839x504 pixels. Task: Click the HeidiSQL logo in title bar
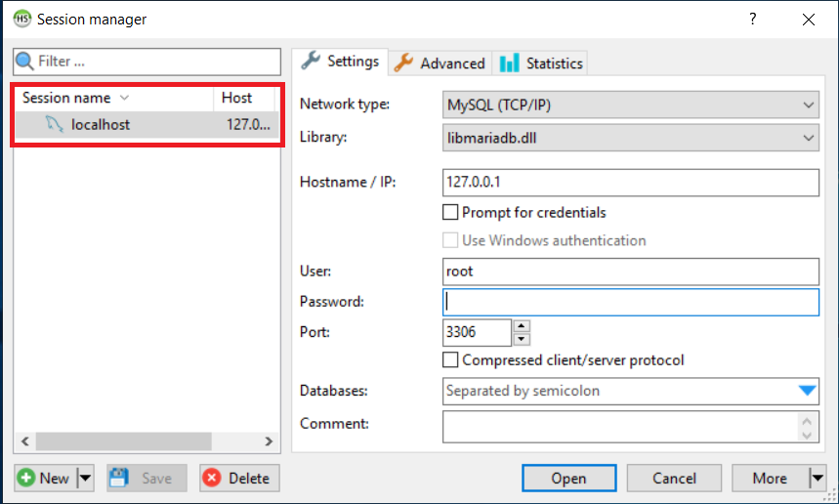click(21, 19)
